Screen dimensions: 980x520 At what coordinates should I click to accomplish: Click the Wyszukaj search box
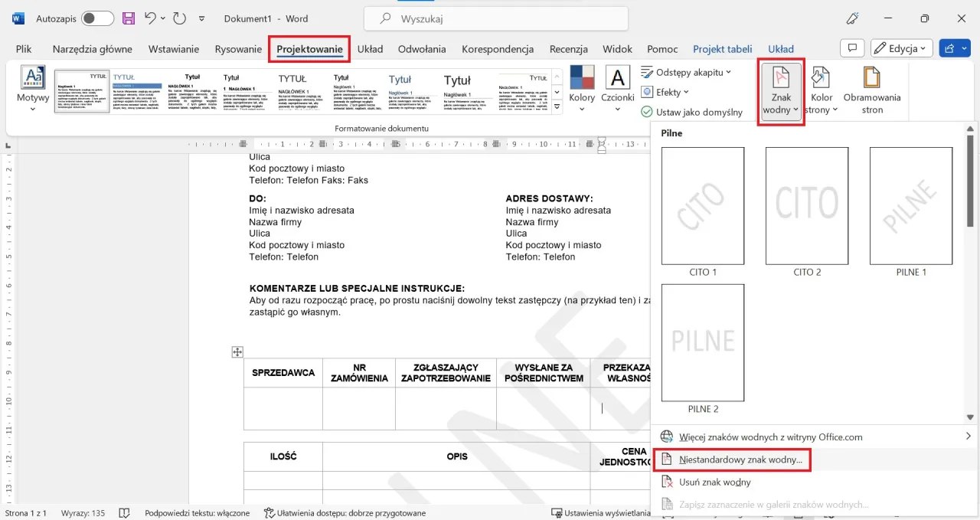[x=496, y=18]
